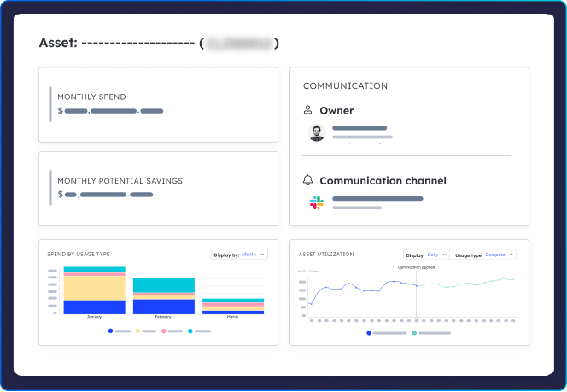Open the Usage type Compute dropdown
This screenshot has height=392, width=567.
[x=484, y=255]
